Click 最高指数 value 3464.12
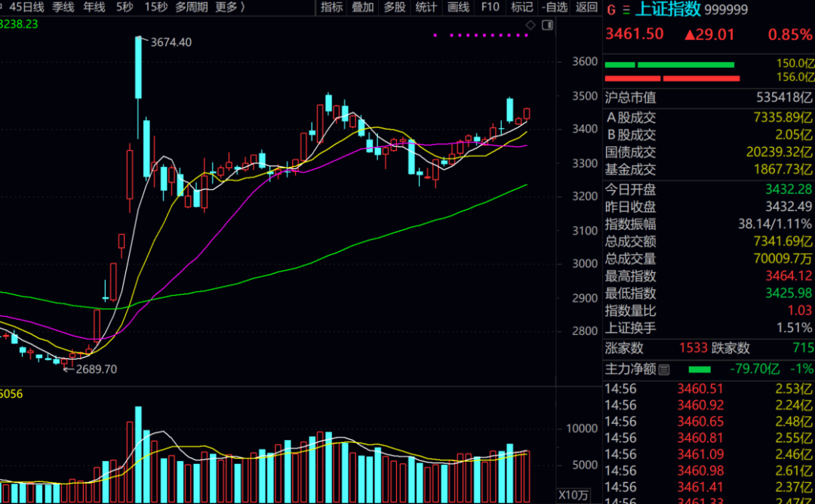Viewport: 815px width, 504px height. [x=789, y=276]
